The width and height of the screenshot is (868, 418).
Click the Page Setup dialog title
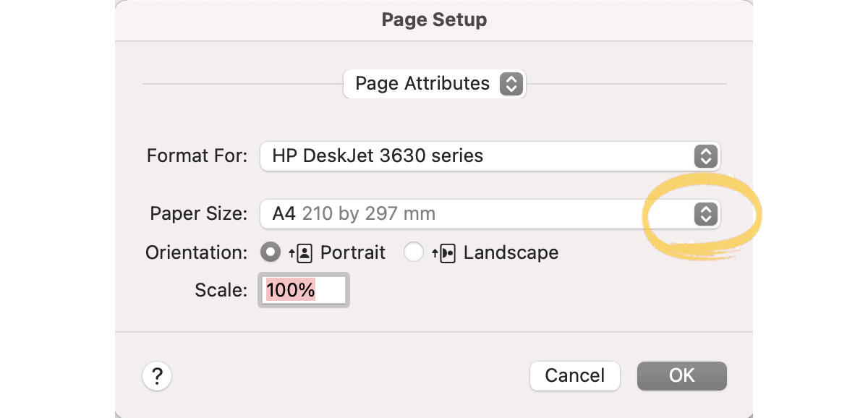pyautogui.click(x=434, y=20)
